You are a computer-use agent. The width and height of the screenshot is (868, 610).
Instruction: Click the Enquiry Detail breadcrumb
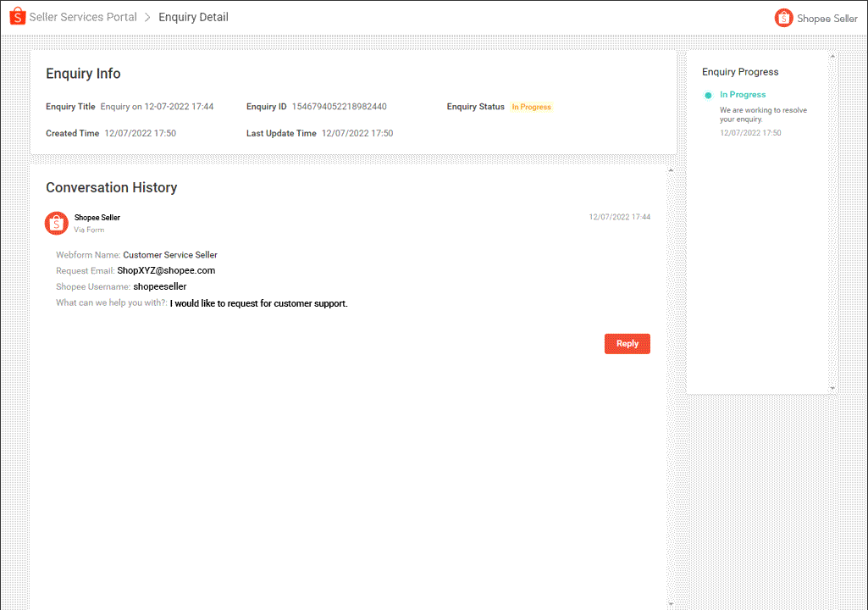(193, 17)
